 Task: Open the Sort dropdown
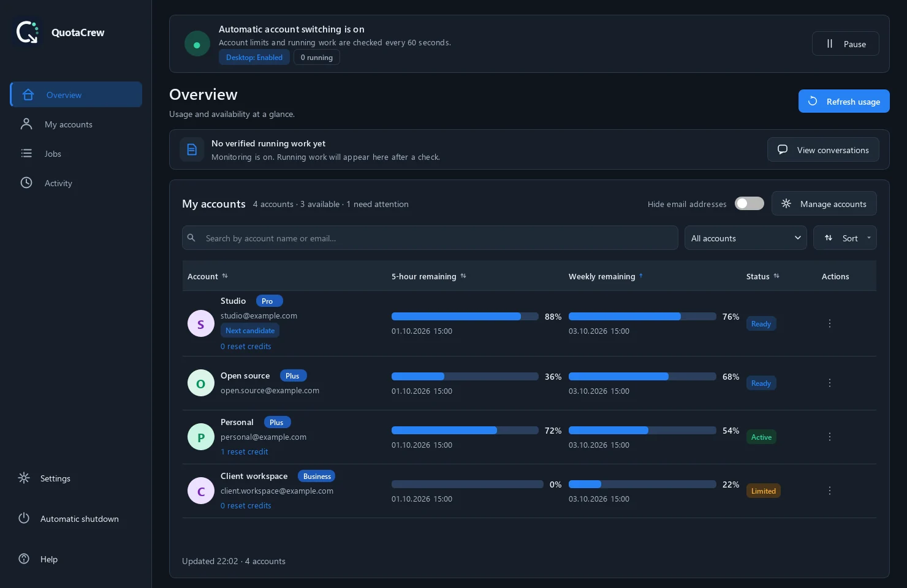[x=844, y=238]
